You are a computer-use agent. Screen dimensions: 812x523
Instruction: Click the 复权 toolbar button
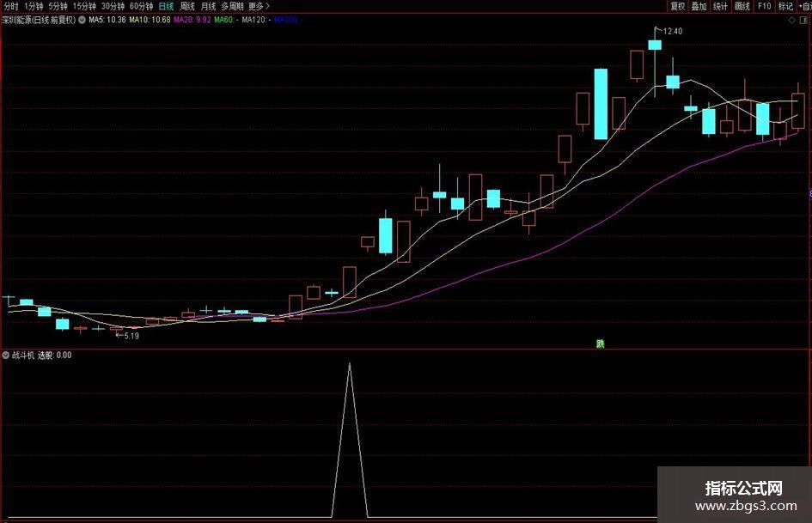677,6
